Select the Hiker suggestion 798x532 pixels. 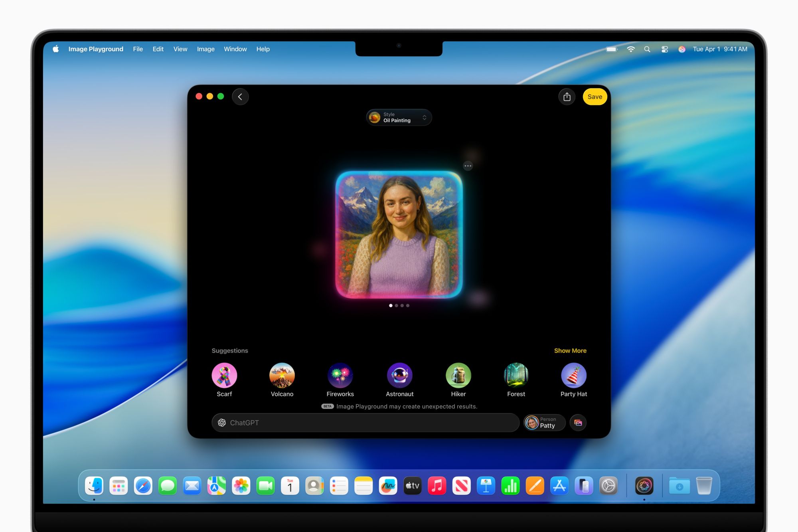point(458,375)
